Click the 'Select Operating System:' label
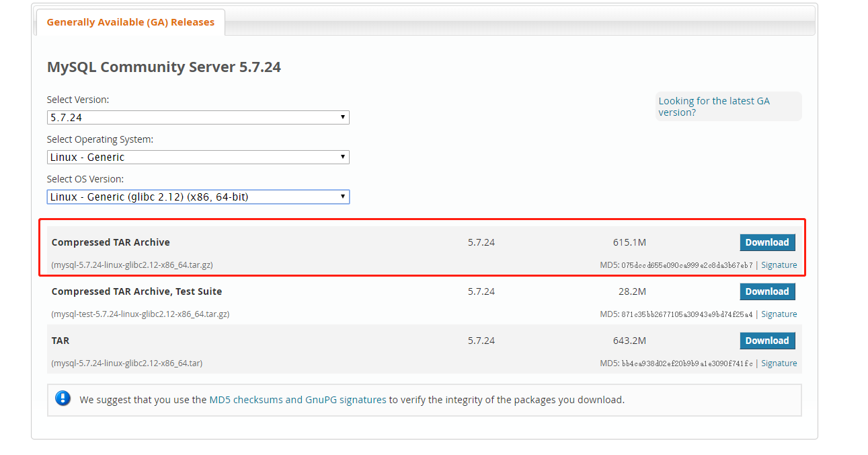The width and height of the screenshot is (868, 455). 100,139
